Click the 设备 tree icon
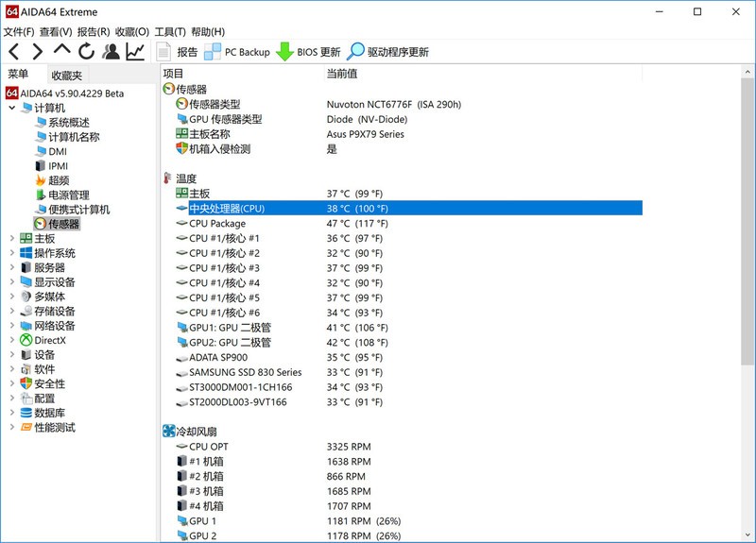The height and width of the screenshot is (543, 756). coord(26,355)
